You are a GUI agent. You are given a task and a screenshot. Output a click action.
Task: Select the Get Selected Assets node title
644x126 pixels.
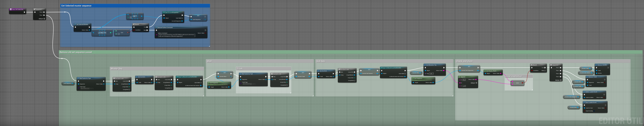click(82, 24)
